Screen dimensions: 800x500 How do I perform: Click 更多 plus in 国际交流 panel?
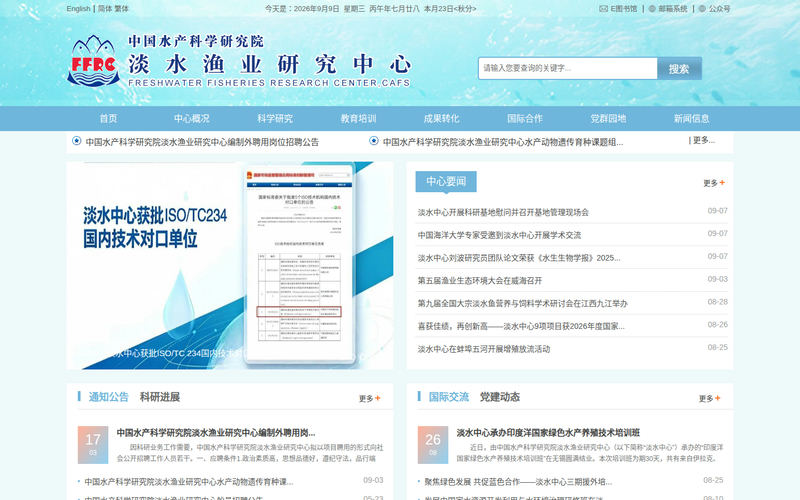(x=710, y=398)
